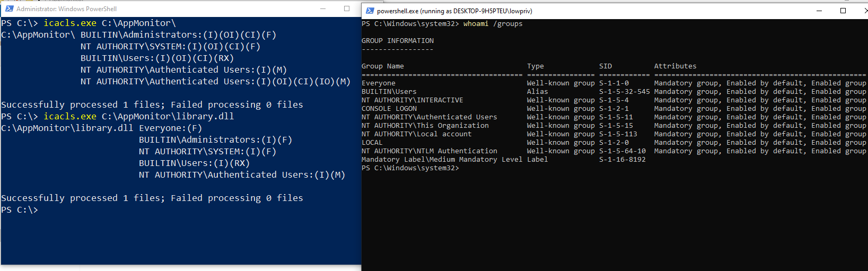Click the 'icacls.exe C:\AppMonitor\library.dll' command
868x271 pixels.
[139, 117]
